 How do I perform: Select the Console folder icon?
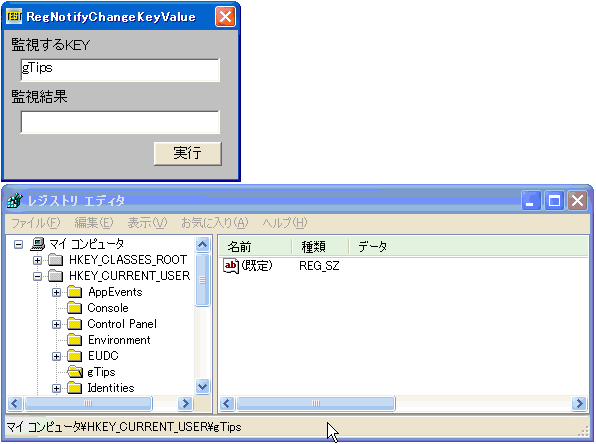74,308
